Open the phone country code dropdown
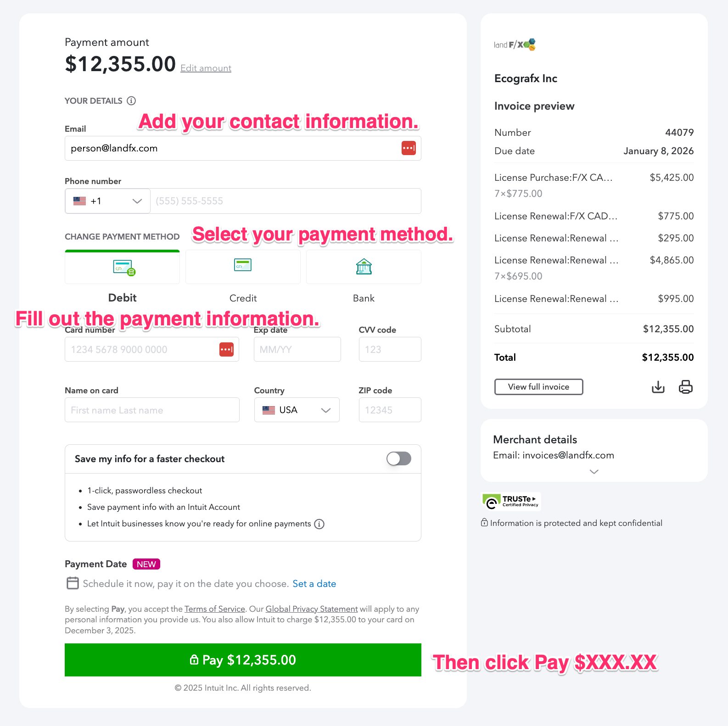The width and height of the screenshot is (728, 726). tap(107, 201)
